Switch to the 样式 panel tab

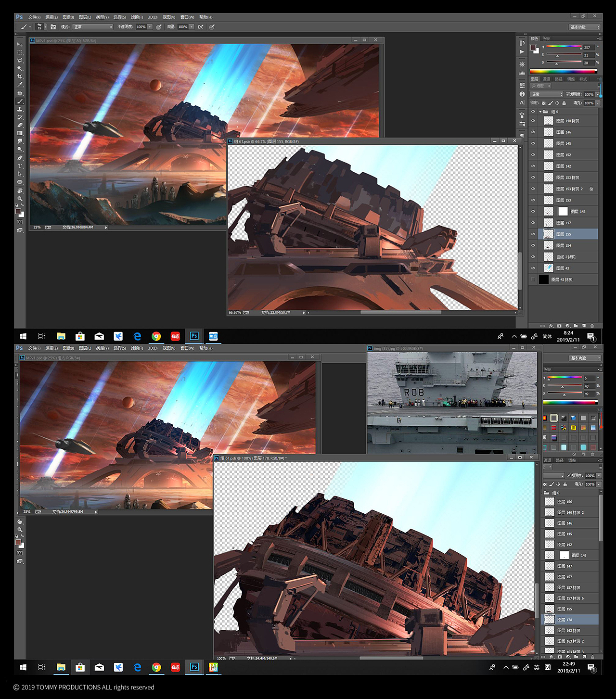pos(583,79)
